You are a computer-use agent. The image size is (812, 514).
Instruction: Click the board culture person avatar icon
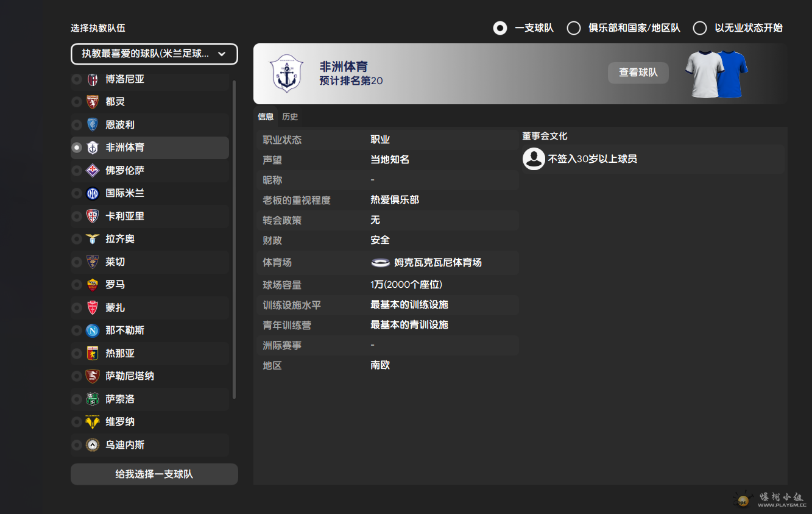point(534,159)
